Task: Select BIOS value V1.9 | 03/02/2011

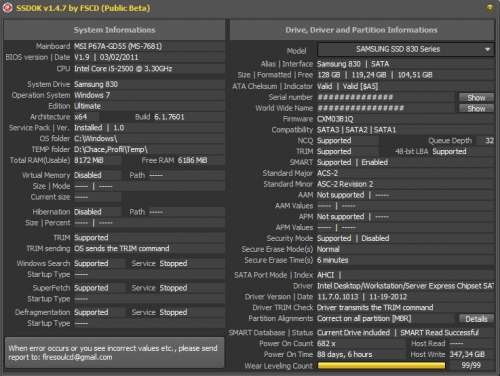Action: point(106,57)
